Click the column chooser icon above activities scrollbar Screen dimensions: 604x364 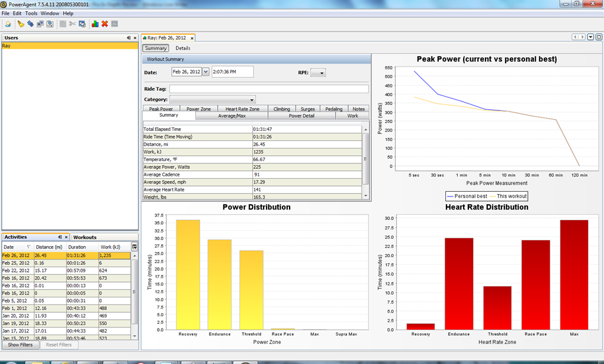coord(134,247)
